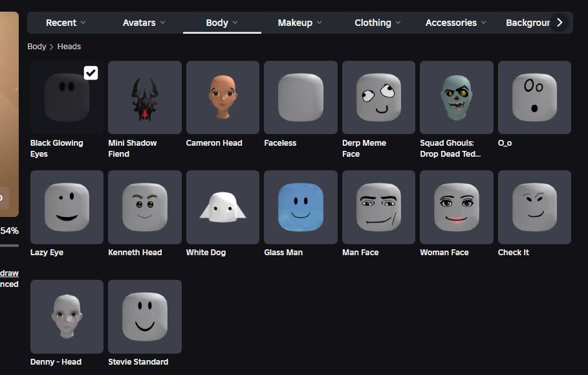
Task: Open the Makeup dropdown
Action: [x=300, y=23]
